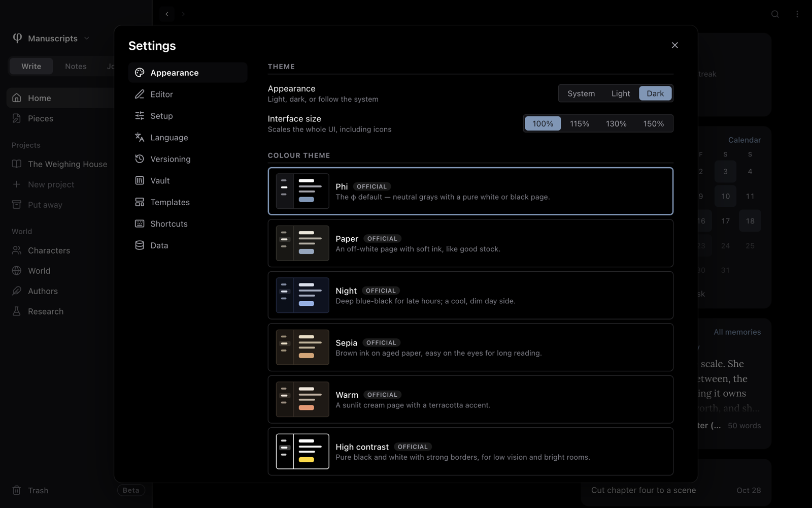
Task: Choose 150% interface size
Action: [654, 123]
